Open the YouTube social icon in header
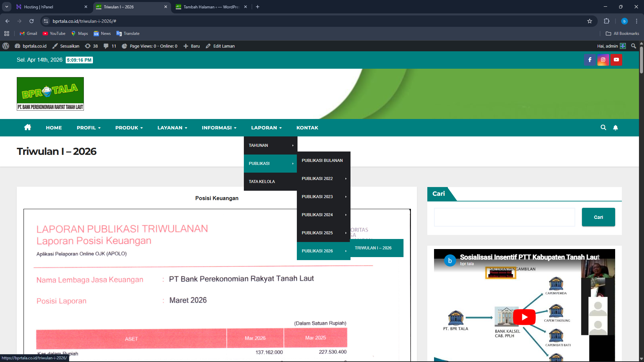644x362 pixels. 616,60
